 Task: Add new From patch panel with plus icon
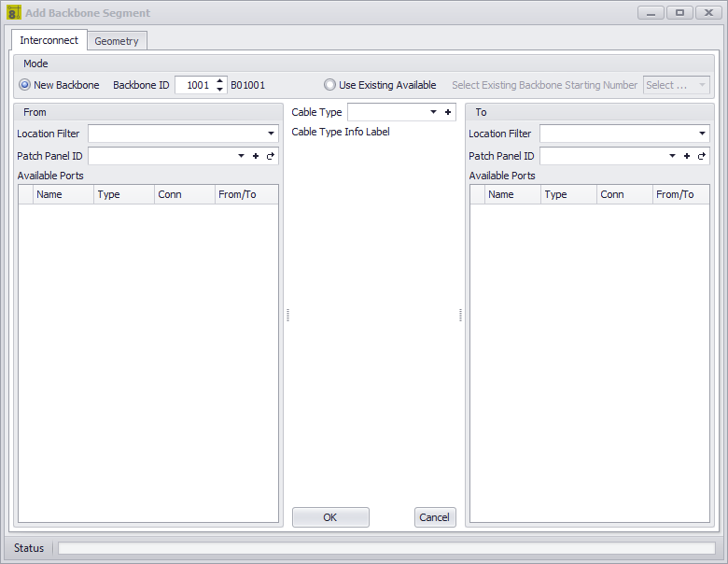[x=256, y=156]
